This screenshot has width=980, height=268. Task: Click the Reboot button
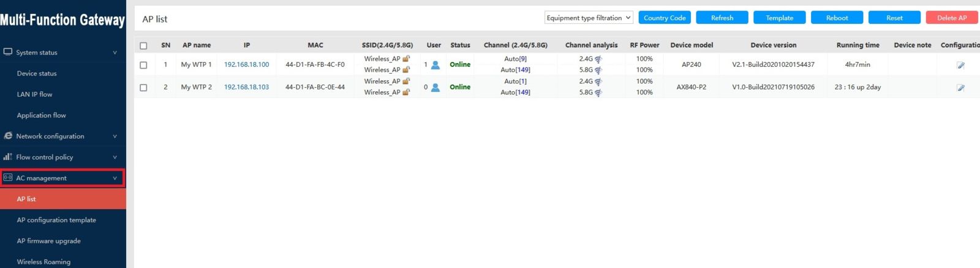pyautogui.click(x=837, y=18)
